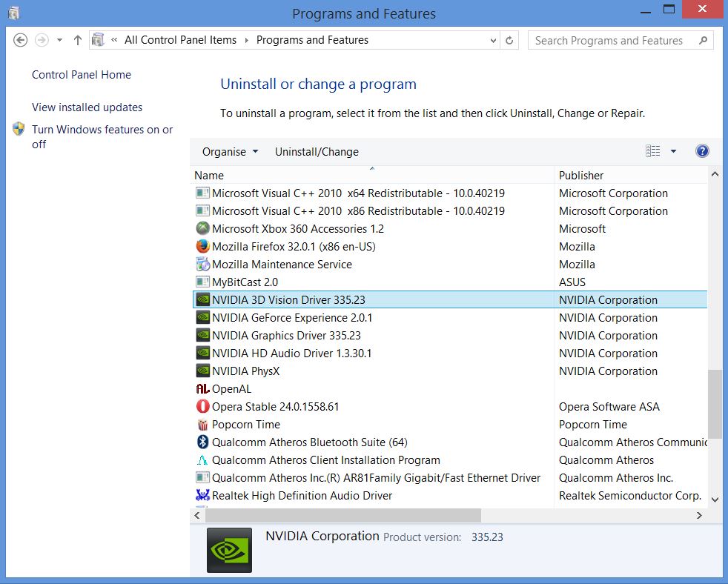Open the More view options dropdown arrow
The height and width of the screenshot is (584, 728).
pyautogui.click(x=673, y=151)
